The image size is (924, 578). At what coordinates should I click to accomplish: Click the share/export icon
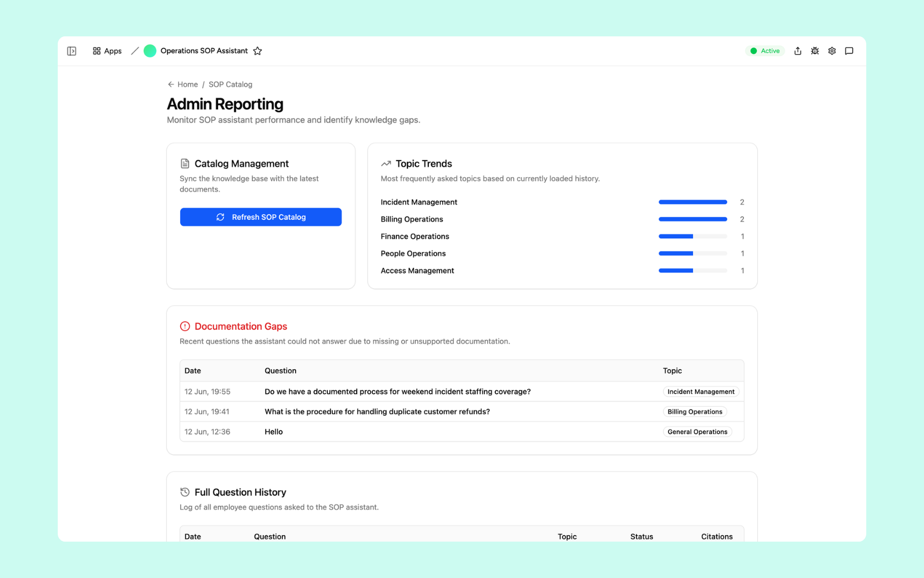798,51
